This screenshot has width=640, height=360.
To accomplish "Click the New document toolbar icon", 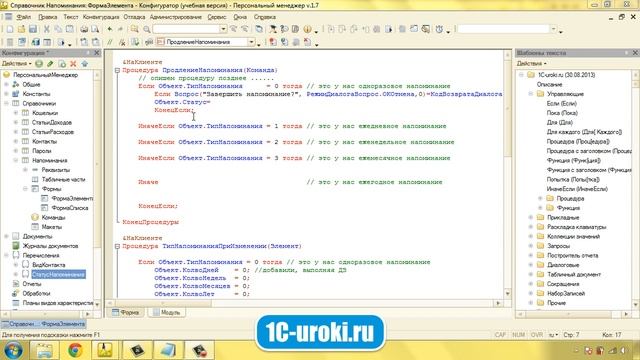I will pyautogui.click(x=10, y=29).
